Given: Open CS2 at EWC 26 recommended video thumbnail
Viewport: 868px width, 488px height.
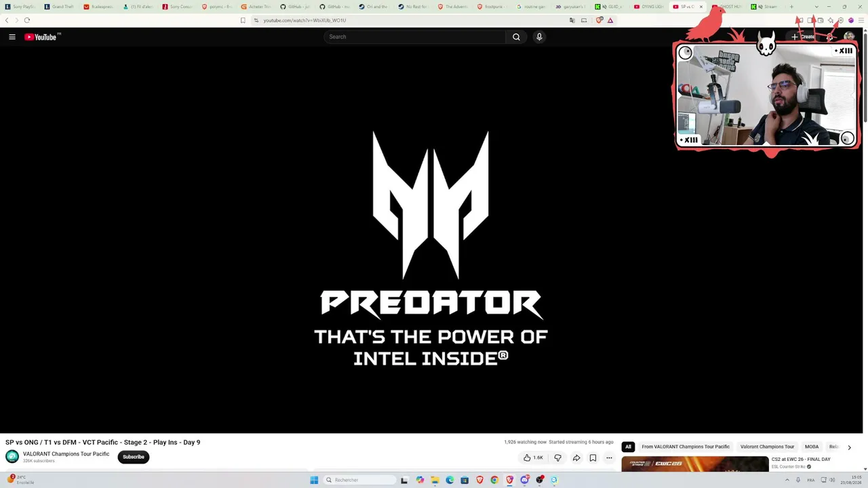Looking at the screenshot, I should pos(695,464).
